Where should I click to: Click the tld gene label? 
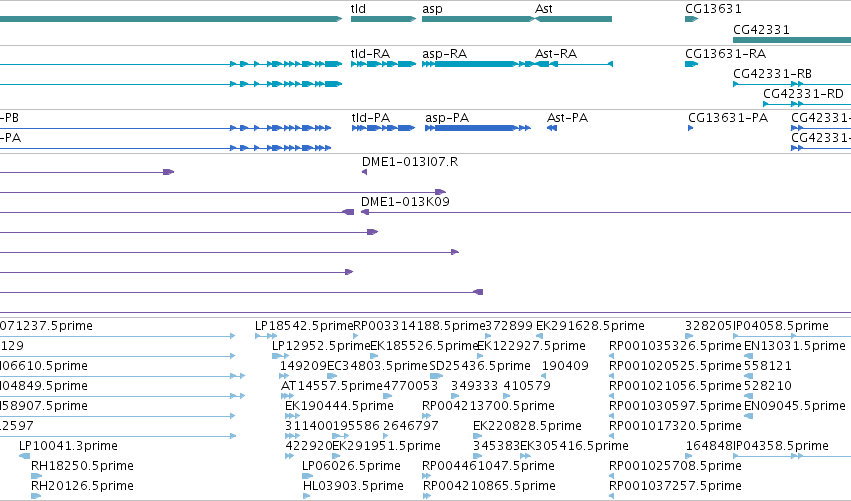pyautogui.click(x=358, y=9)
